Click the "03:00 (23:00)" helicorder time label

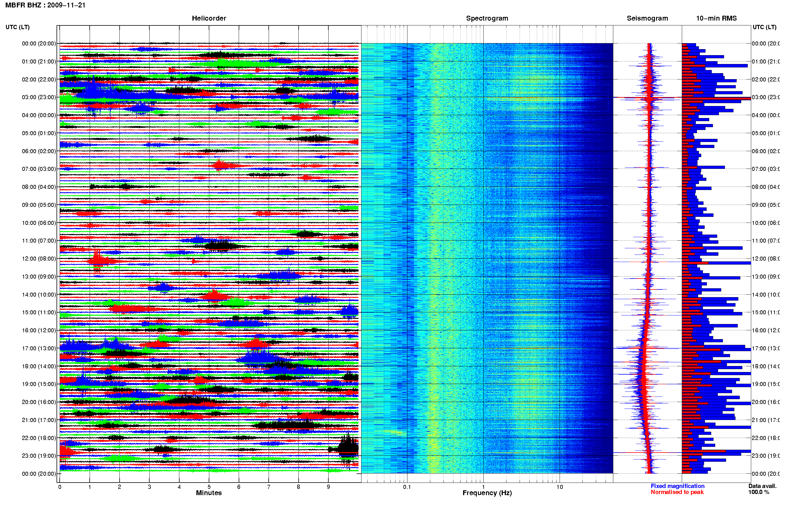click(x=39, y=97)
